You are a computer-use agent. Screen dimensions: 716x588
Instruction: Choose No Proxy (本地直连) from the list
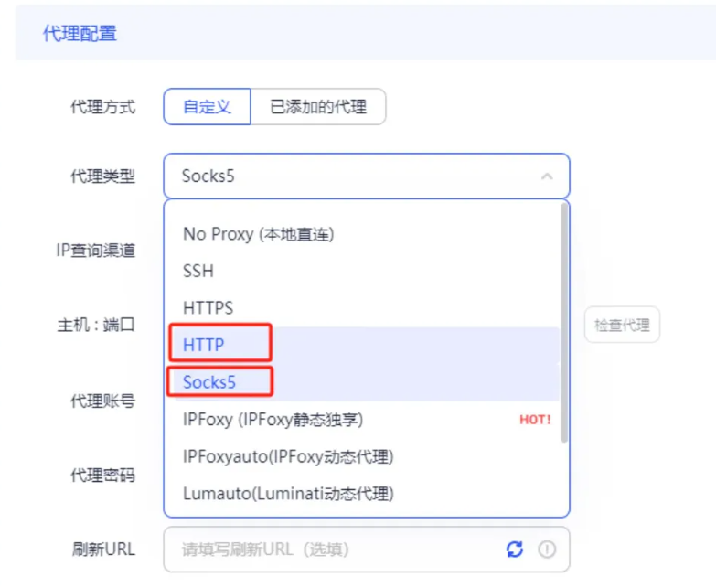(259, 234)
